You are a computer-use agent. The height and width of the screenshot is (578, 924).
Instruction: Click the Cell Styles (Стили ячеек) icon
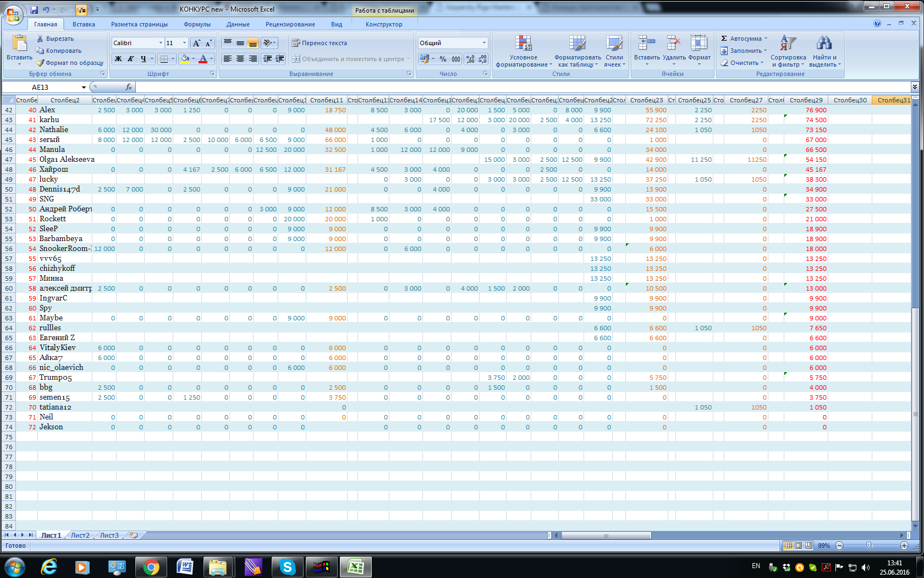[614, 43]
